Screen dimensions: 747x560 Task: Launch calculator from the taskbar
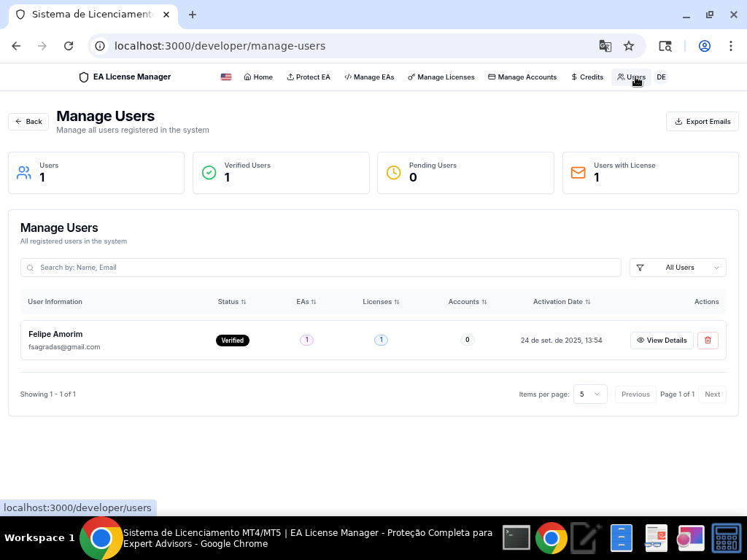726,538
